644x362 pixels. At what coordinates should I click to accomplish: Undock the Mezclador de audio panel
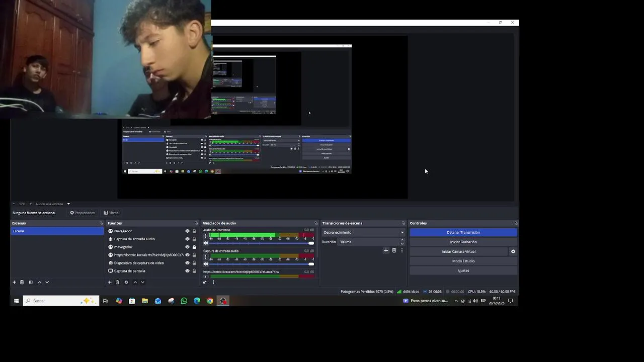(316, 223)
